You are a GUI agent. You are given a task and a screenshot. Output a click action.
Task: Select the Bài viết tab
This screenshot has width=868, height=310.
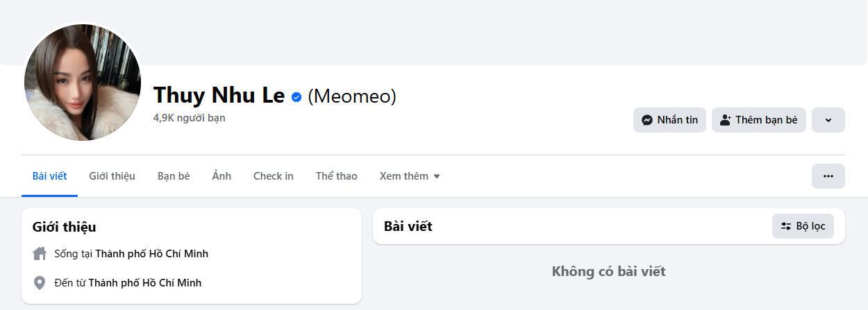49,176
